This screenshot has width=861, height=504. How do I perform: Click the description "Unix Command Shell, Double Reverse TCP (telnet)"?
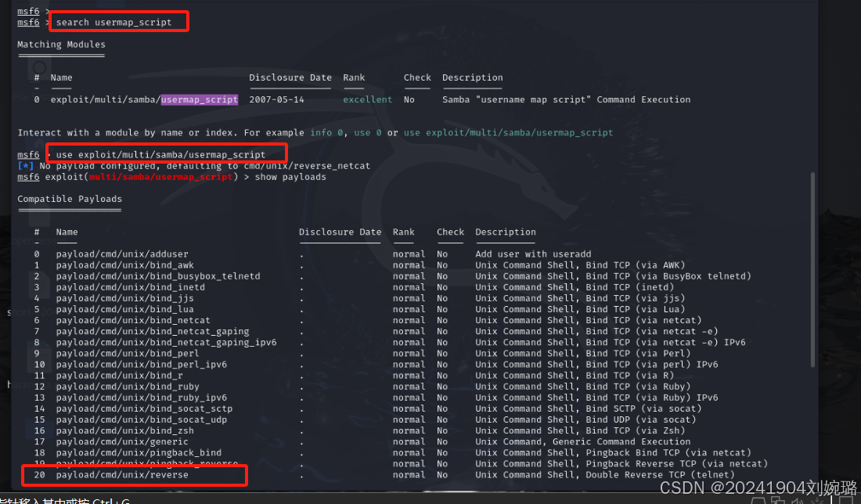point(604,475)
